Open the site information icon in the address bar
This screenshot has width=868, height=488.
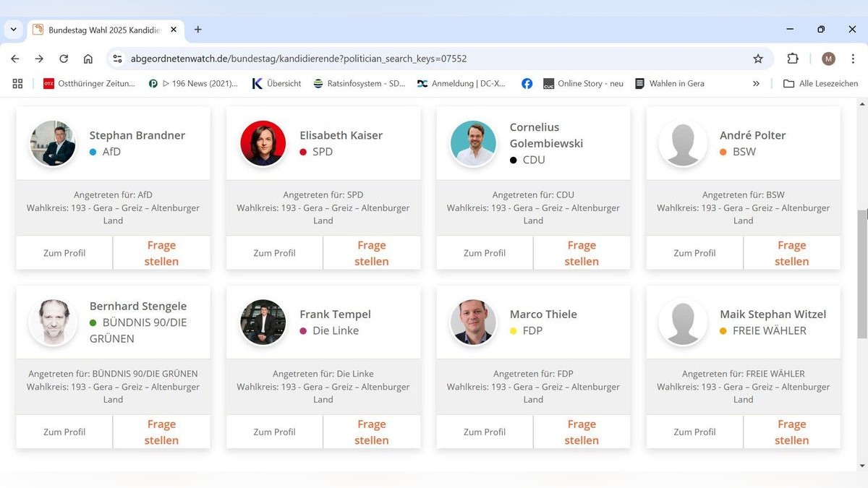pyautogui.click(x=118, y=59)
